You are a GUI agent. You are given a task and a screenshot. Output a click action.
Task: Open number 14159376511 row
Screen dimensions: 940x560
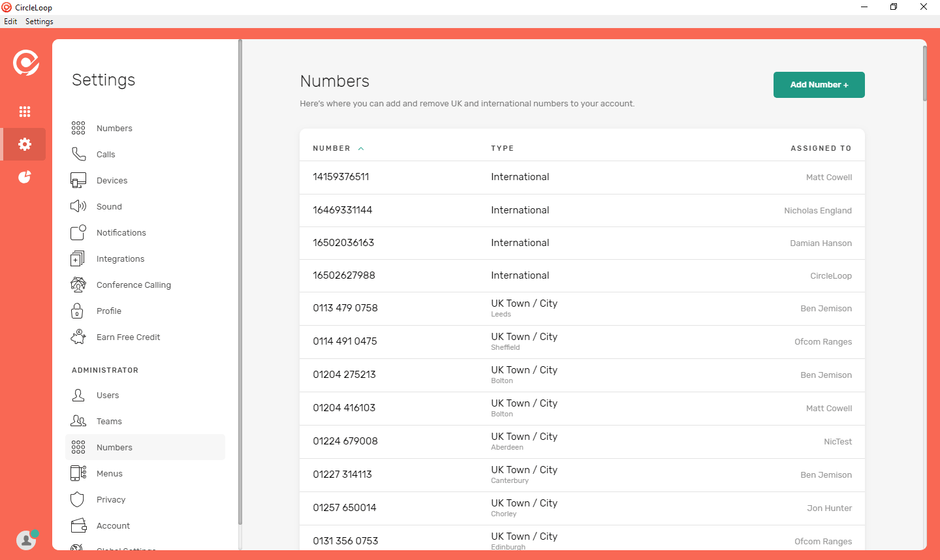(582, 177)
